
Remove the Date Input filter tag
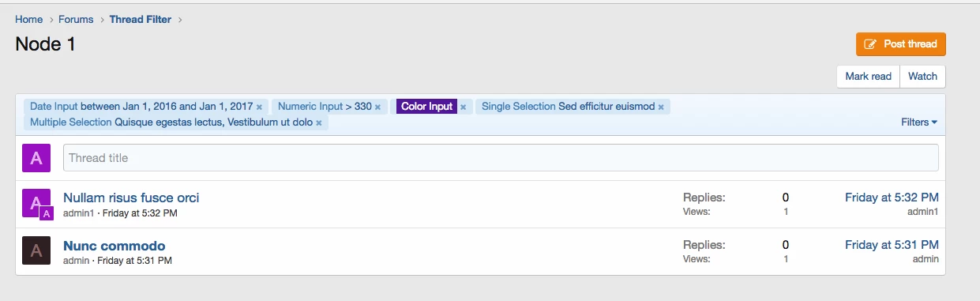259,107
